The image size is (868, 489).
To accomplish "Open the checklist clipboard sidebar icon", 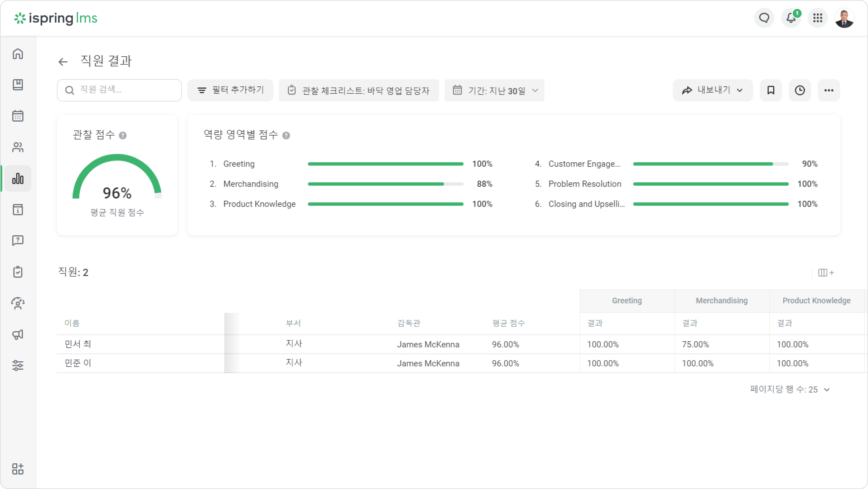I will 18,272.
